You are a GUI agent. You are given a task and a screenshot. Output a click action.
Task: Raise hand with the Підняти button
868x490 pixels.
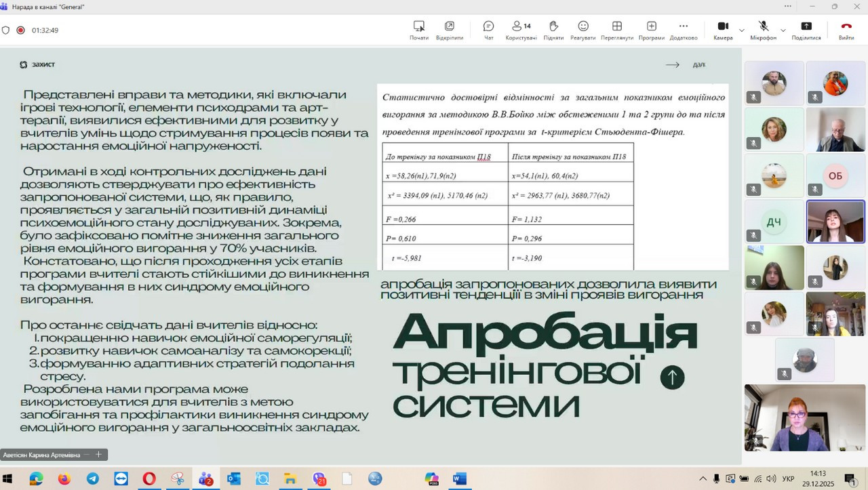[553, 29]
